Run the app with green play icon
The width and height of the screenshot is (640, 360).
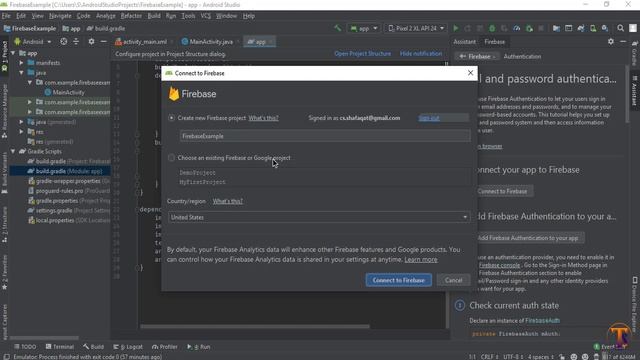click(x=456, y=28)
